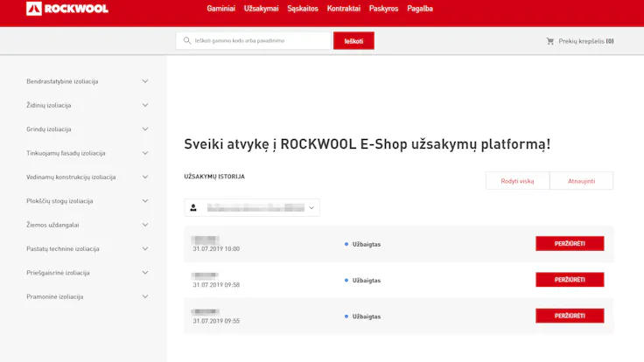Click Užbaigtas status of 10:00 order
This screenshot has height=362, width=644.
[367, 244]
